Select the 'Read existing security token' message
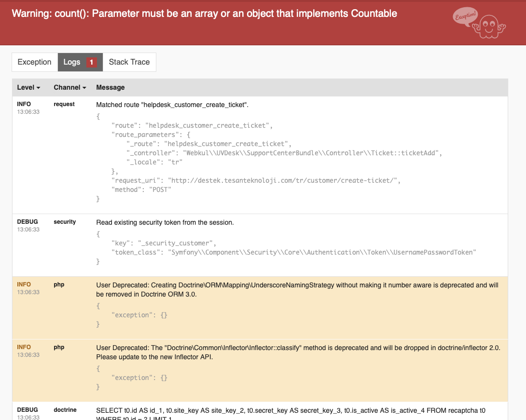 click(x=165, y=222)
